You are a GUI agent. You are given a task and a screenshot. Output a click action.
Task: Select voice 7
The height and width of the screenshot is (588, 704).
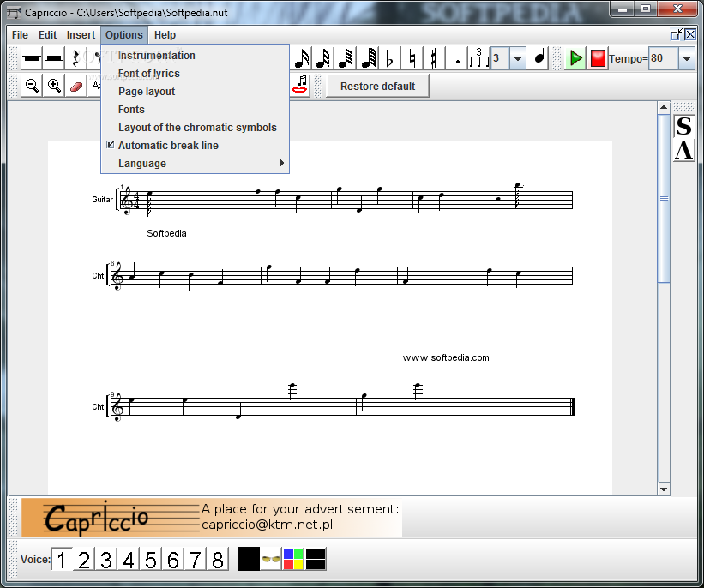tap(195, 560)
